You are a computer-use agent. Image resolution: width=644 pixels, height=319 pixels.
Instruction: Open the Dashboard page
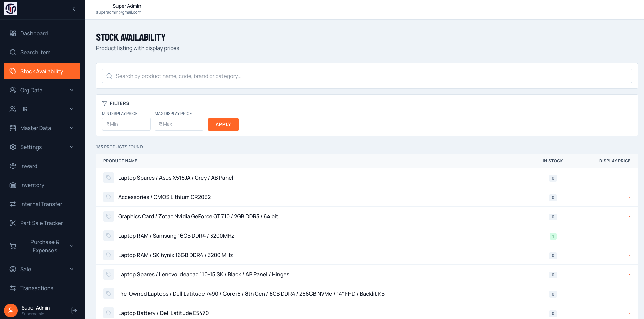[42, 33]
